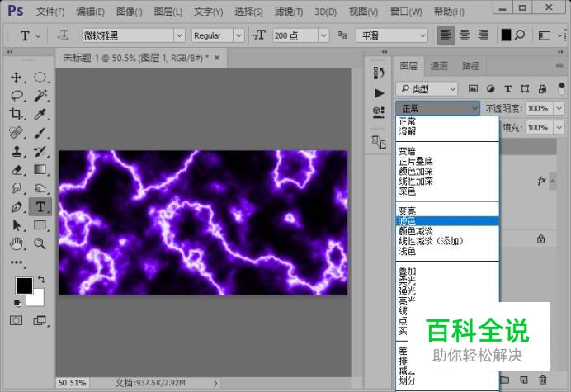Choose 正片叠底 blend mode from list
Image resolution: width=571 pixels, height=392 pixels.
pyautogui.click(x=416, y=161)
